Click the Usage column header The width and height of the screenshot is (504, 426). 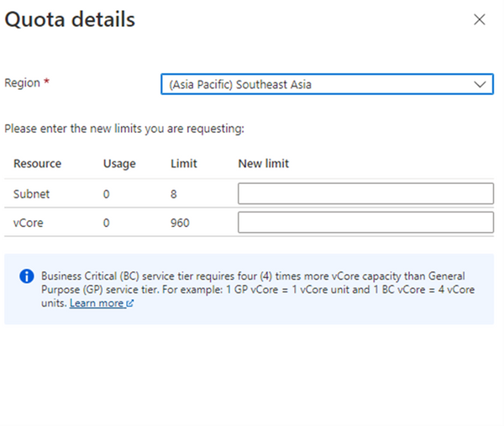[119, 164]
